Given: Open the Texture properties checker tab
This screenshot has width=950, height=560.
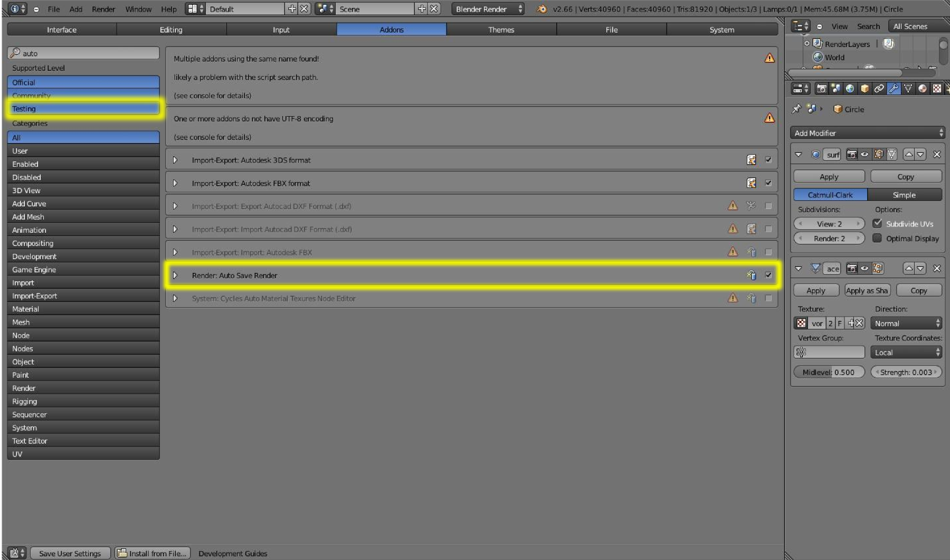Looking at the screenshot, I should (x=937, y=89).
